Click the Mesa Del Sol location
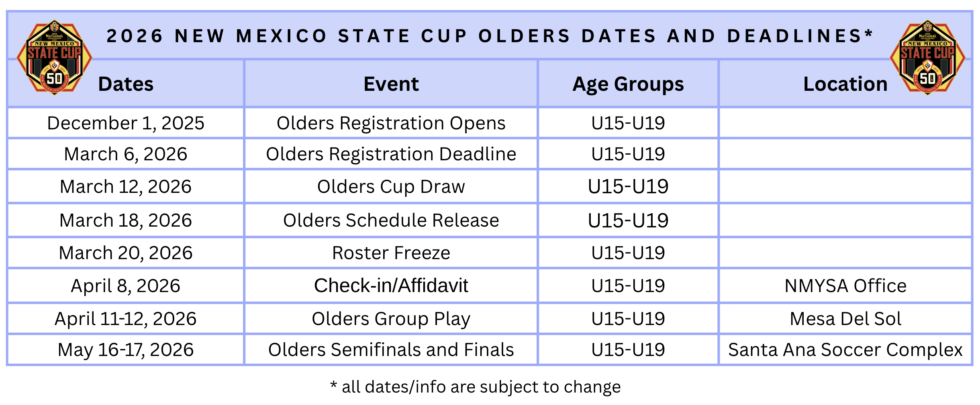Viewport: 980px width, 405px height. pyautogui.click(x=845, y=319)
